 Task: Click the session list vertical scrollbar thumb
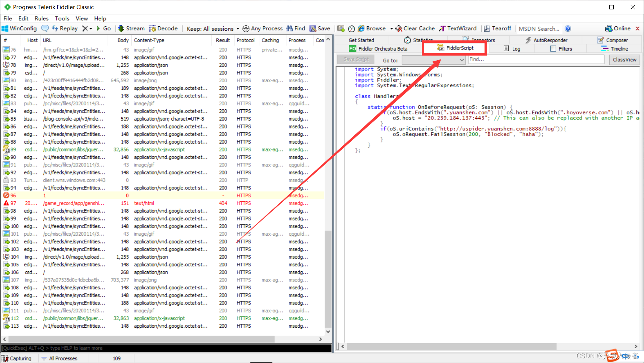tap(328, 279)
